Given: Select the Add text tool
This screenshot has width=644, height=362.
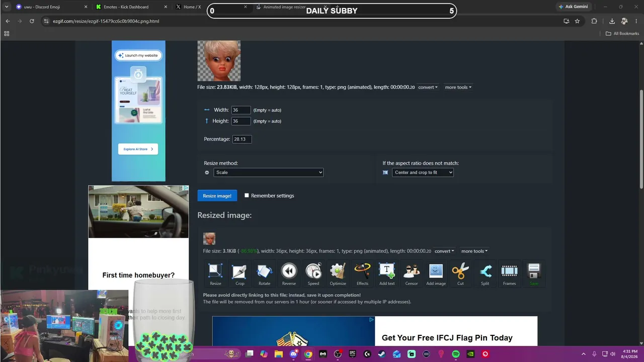Looking at the screenshot, I should [387, 275].
